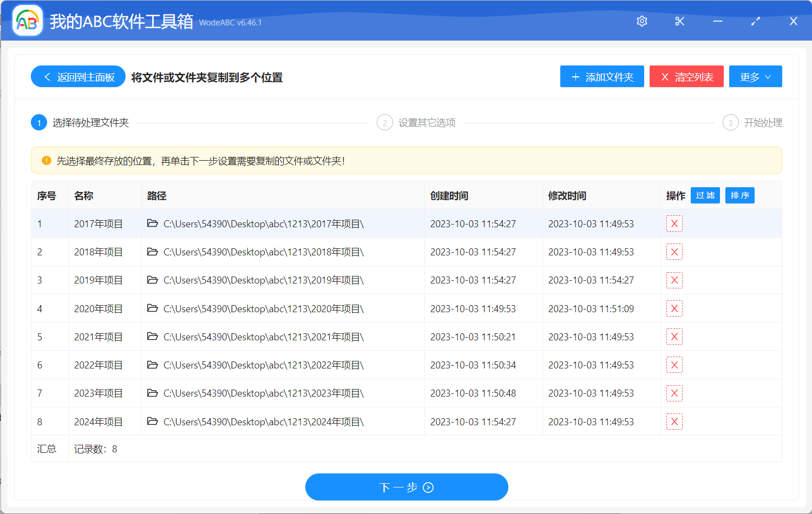
Task: Click the folder icon beside the 2021年项目 path
Action: [x=152, y=337]
